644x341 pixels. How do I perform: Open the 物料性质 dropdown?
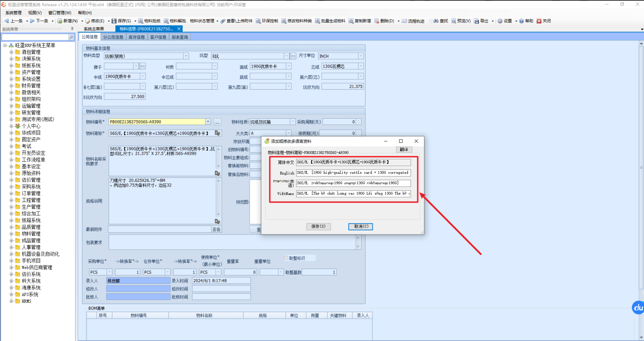(292, 122)
